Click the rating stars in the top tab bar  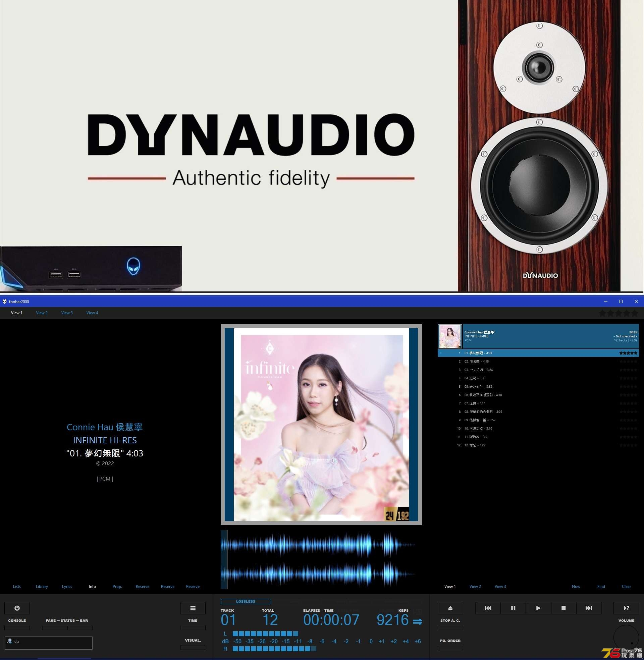(x=618, y=313)
